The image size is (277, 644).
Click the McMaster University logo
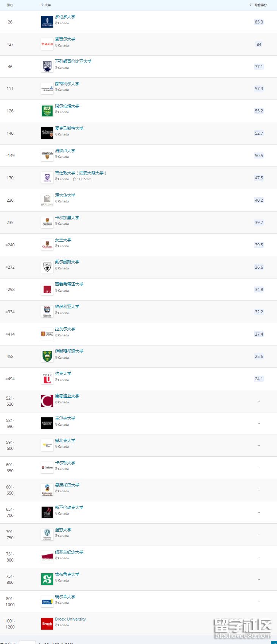point(47,133)
